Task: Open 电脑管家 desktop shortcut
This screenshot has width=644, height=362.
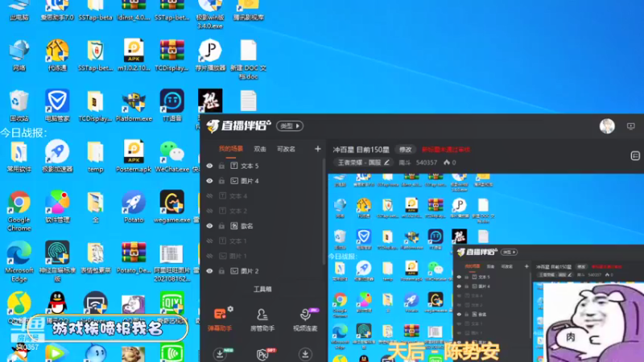Action: coord(57,106)
